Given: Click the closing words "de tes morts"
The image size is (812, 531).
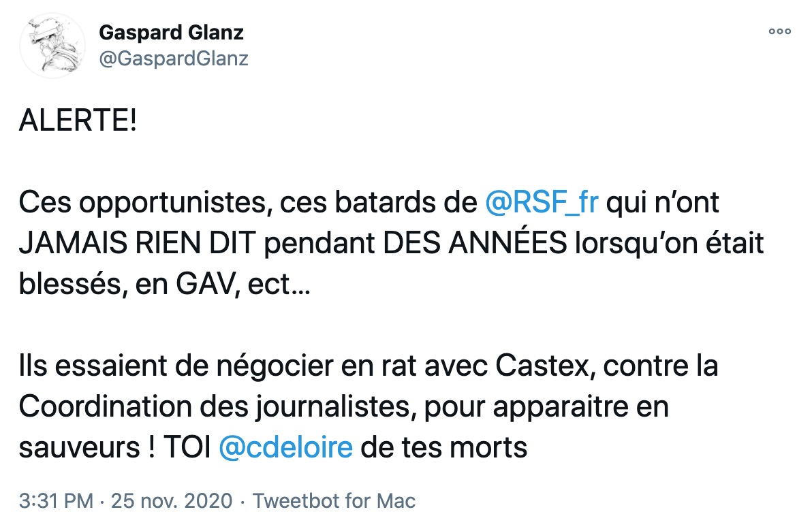Looking at the screenshot, I should pyautogui.click(x=444, y=449).
